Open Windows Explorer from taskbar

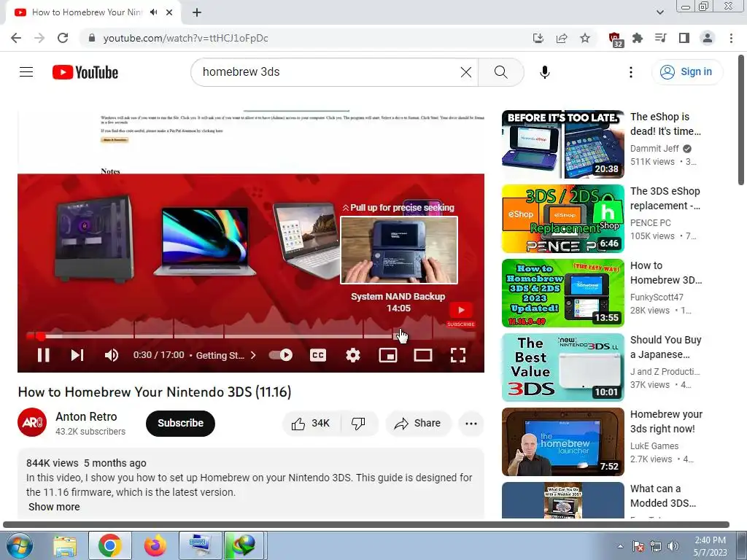65,545
